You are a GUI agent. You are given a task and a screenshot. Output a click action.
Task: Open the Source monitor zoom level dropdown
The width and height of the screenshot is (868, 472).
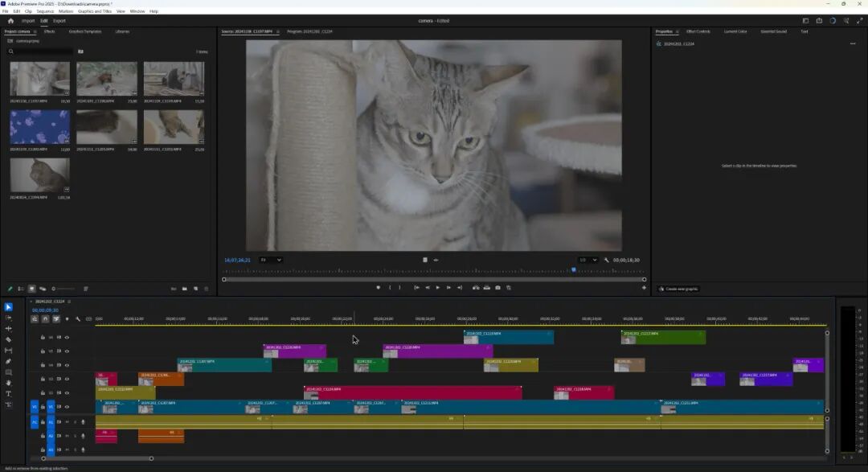(271, 260)
